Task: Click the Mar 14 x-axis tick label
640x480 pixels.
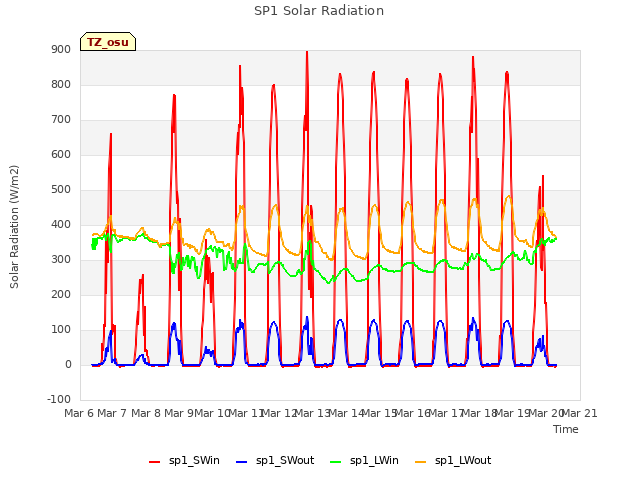Action: point(347,413)
